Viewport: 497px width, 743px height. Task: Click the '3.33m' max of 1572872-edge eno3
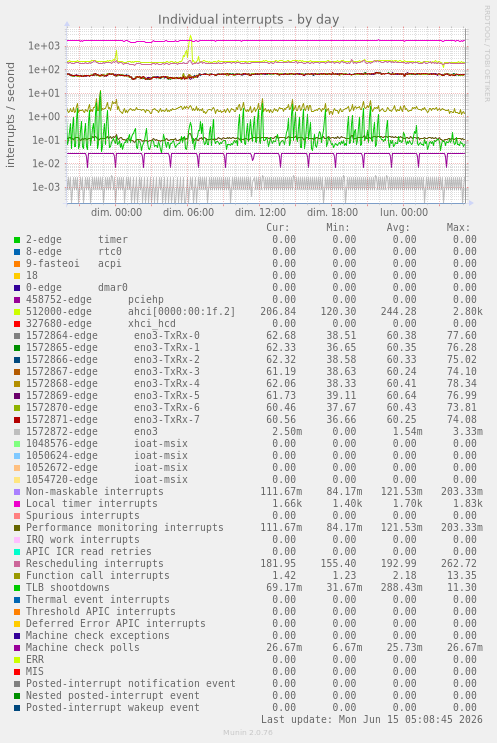tap(467, 432)
